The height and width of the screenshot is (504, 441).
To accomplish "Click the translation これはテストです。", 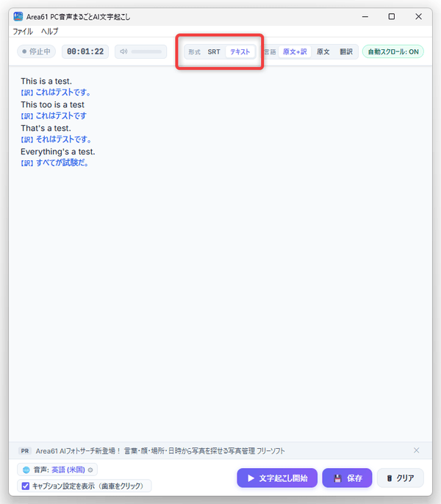I will pyautogui.click(x=64, y=93).
